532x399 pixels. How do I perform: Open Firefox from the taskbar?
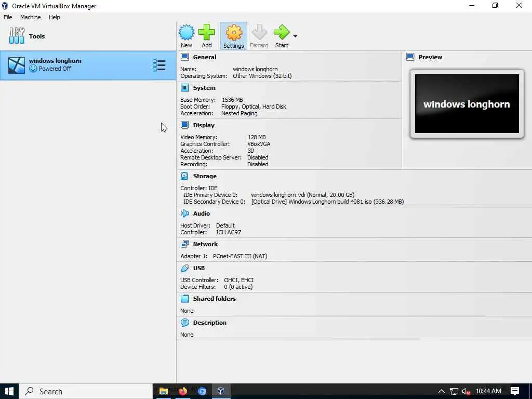183,391
